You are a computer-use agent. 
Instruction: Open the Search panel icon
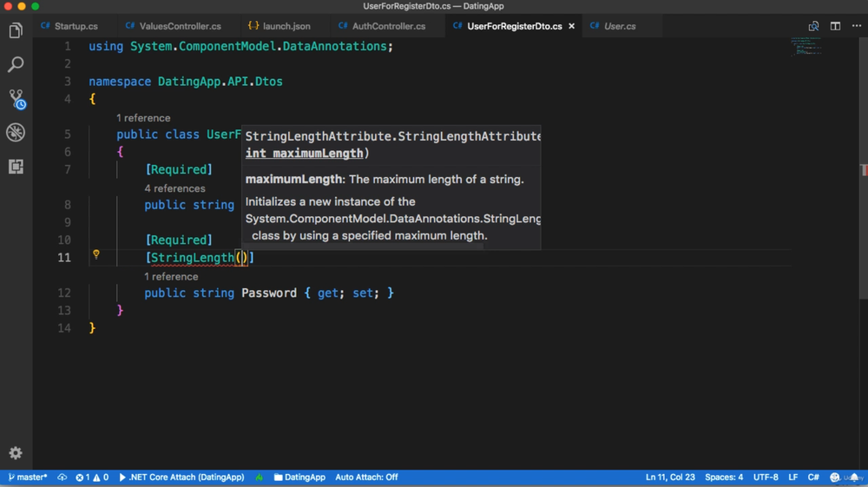coord(16,64)
